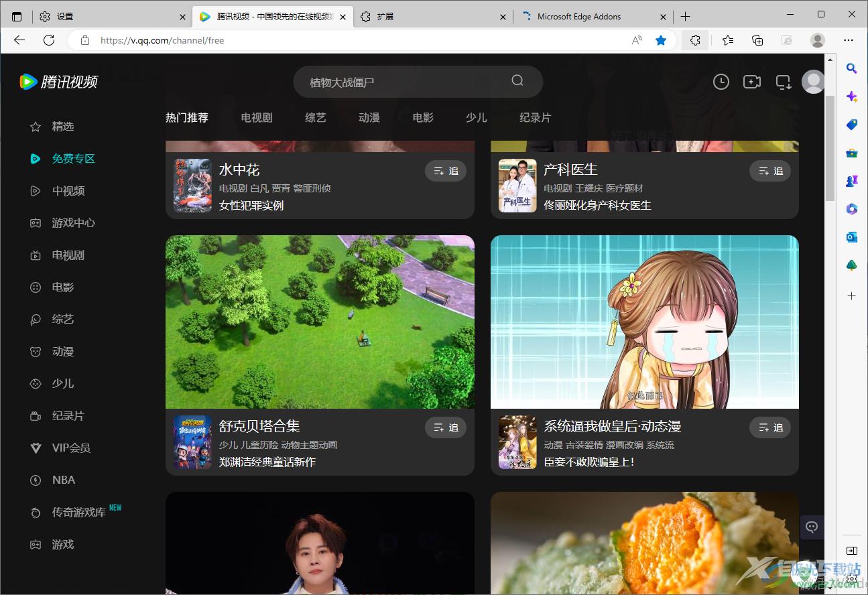This screenshot has width=868, height=595.
Task: Click the V icon beside VIP会员
Action: (36, 448)
